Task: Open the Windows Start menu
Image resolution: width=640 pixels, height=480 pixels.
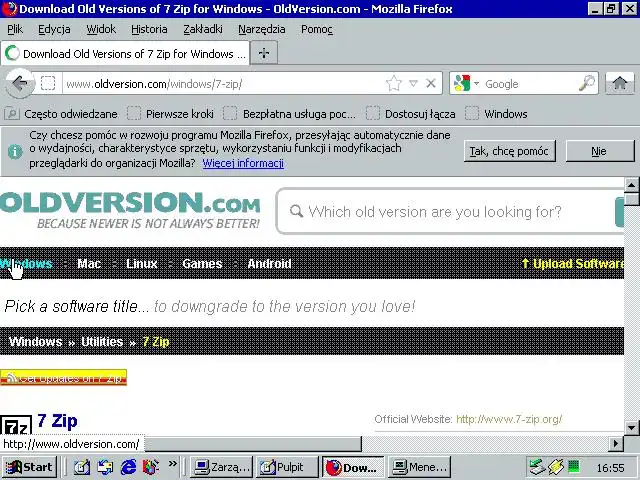Action: point(29,467)
